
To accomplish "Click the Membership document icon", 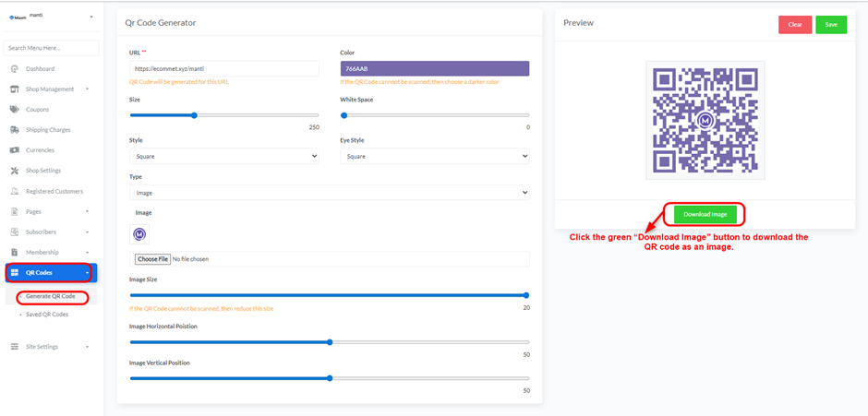I will pos(15,252).
